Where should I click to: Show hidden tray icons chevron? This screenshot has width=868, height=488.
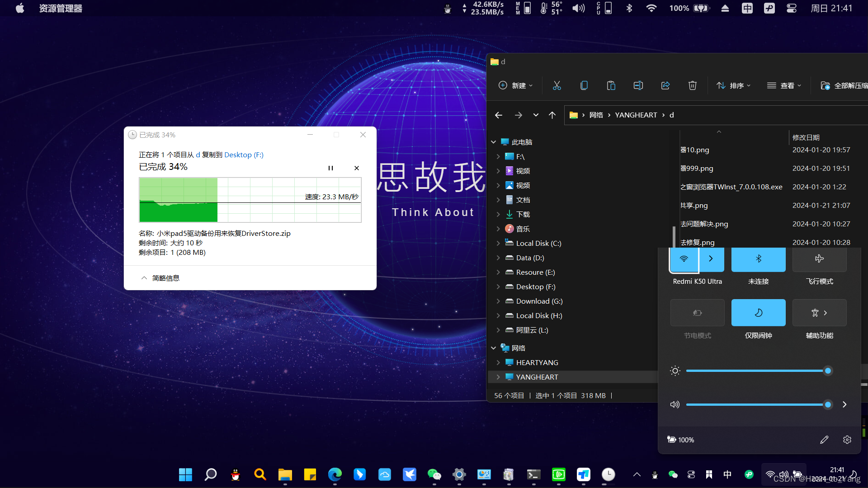[x=637, y=474]
